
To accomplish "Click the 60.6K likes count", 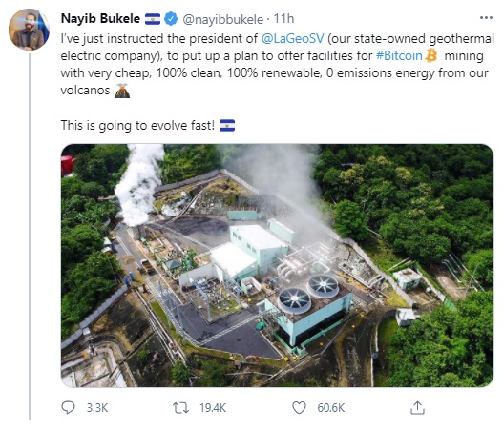I will (x=330, y=408).
